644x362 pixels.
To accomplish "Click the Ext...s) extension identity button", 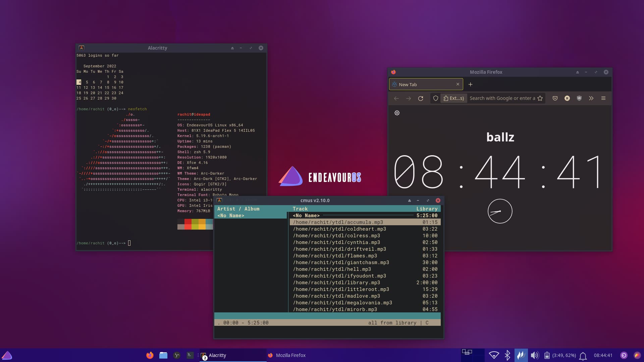I will point(453,98).
